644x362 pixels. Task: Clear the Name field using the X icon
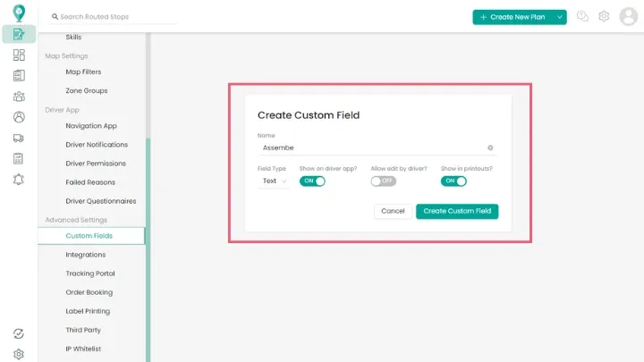tap(490, 147)
